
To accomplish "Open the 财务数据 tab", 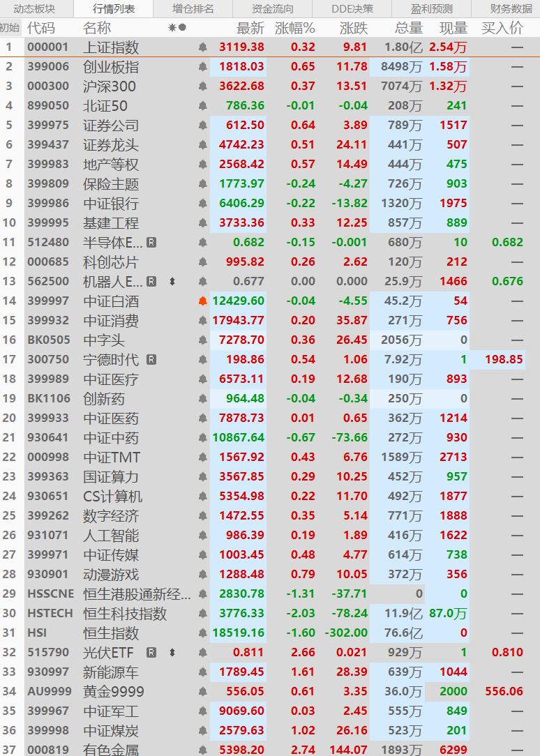I will [506, 8].
